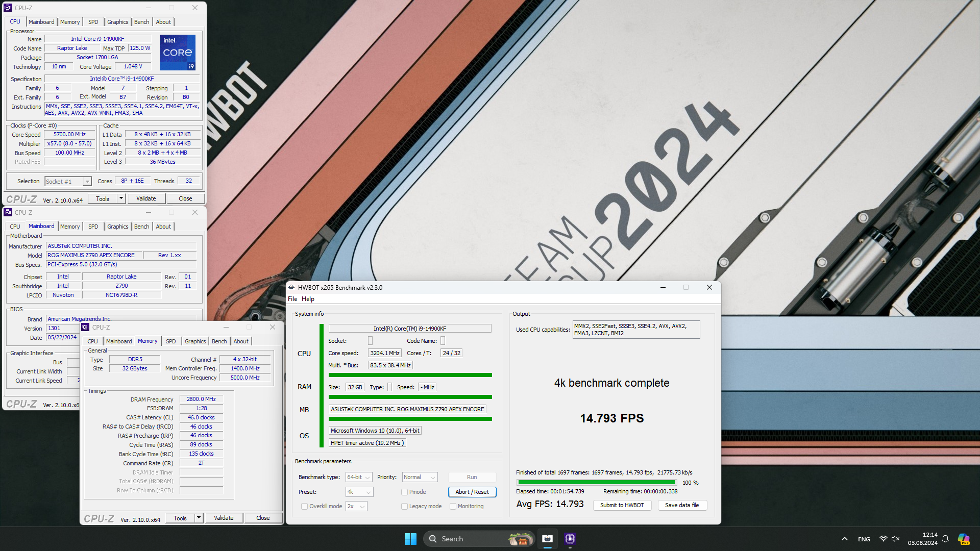Click the CAS# Latency 46.0 clocks value
This screenshot has height=551, width=980.
[201, 417]
